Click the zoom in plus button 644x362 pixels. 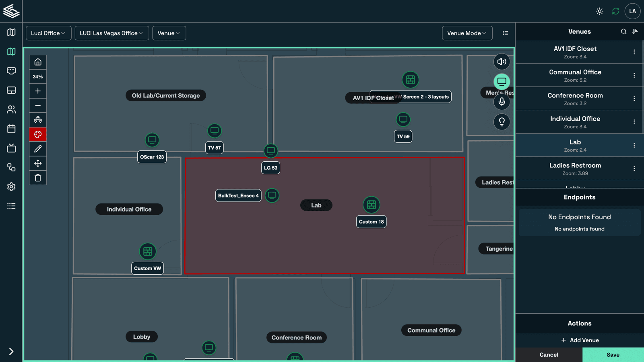38,91
